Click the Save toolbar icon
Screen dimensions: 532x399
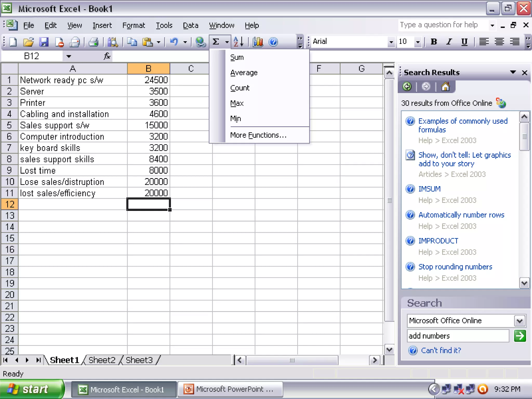[x=44, y=42]
